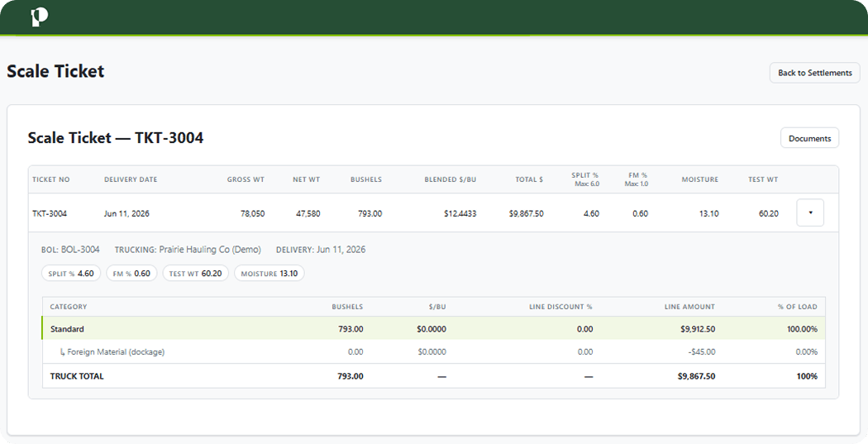Click the Moisture column header
868x444 pixels.
pyautogui.click(x=699, y=179)
